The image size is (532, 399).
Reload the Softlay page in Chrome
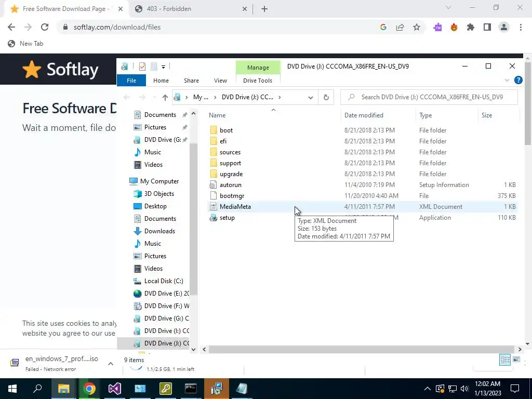45,27
